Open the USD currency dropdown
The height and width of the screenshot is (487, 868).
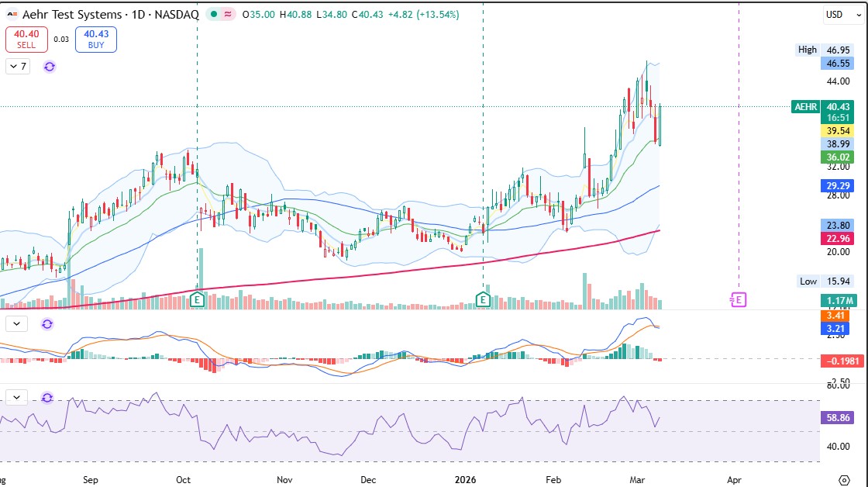(x=843, y=15)
